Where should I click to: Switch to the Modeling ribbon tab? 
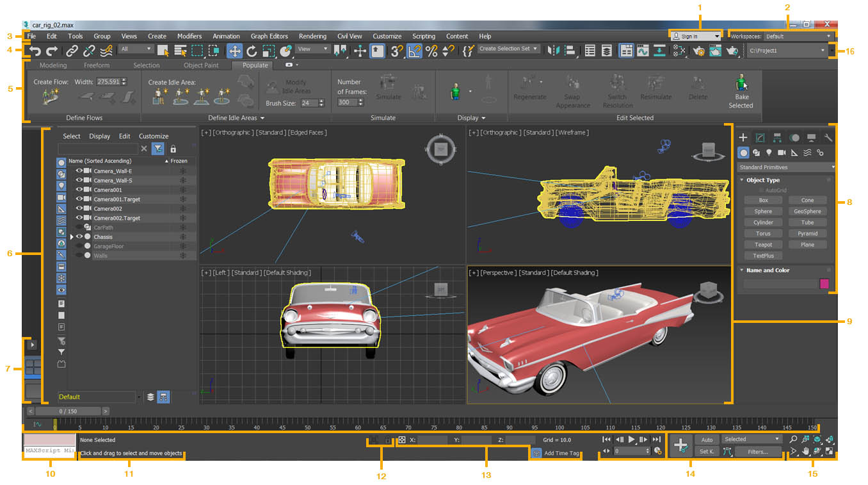click(53, 65)
